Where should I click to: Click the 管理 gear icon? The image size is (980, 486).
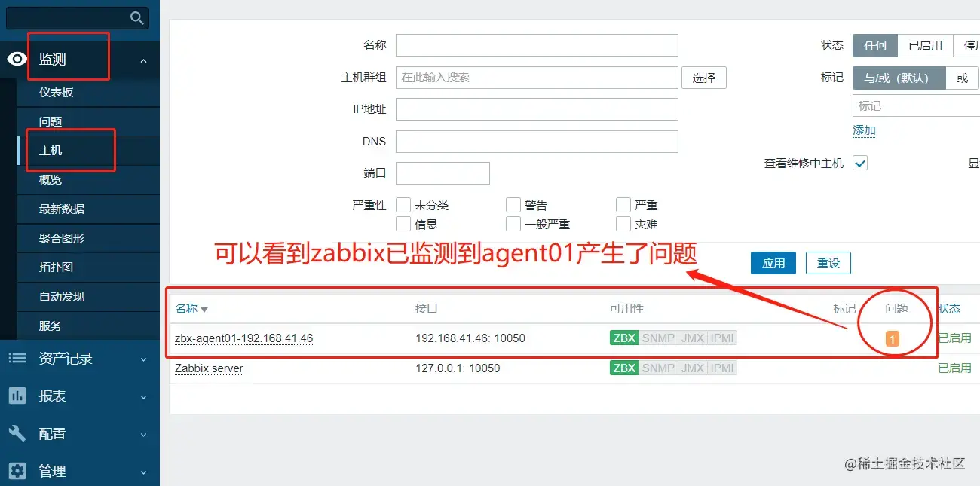tap(17, 471)
